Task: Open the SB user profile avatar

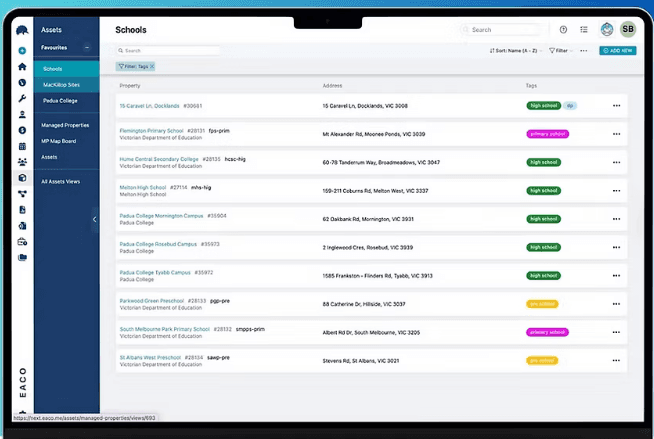Action: coord(628,29)
